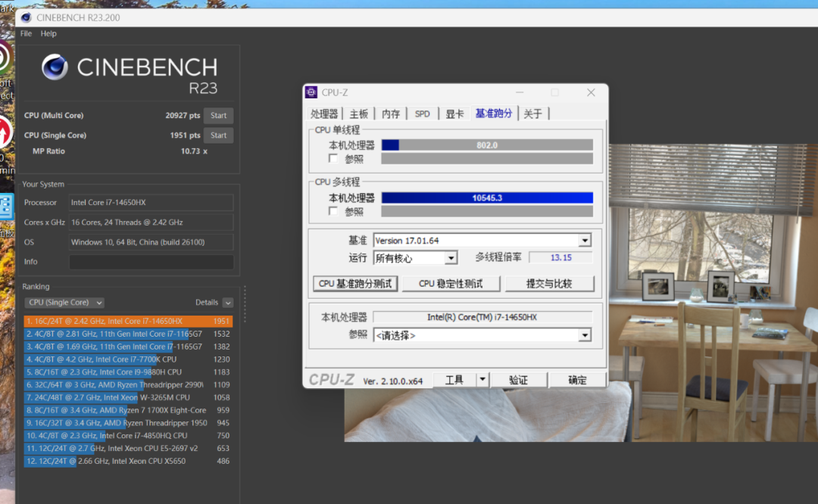
Task: Click the 验证 button in CPU-Z
Action: (519, 379)
